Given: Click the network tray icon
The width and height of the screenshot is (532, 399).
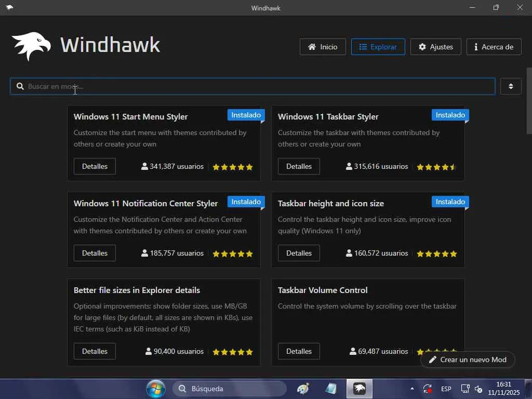Looking at the screenshot, I should click(x=465, y=389).
